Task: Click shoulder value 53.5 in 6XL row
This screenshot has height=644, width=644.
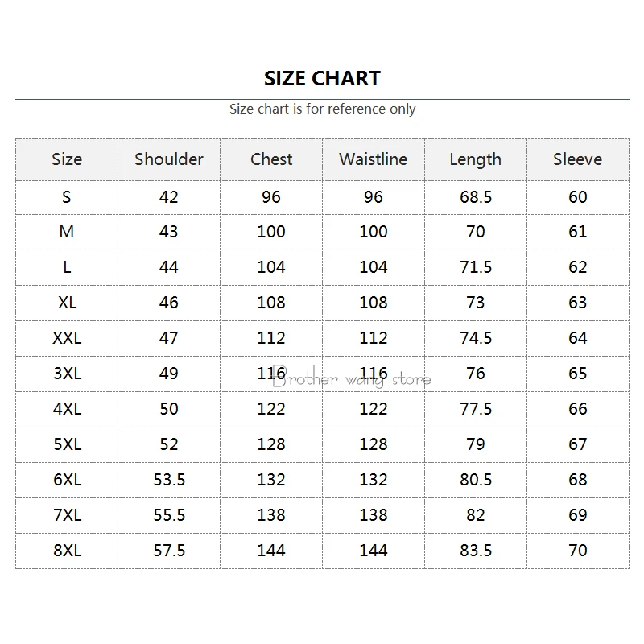Action: coord(169,480)
